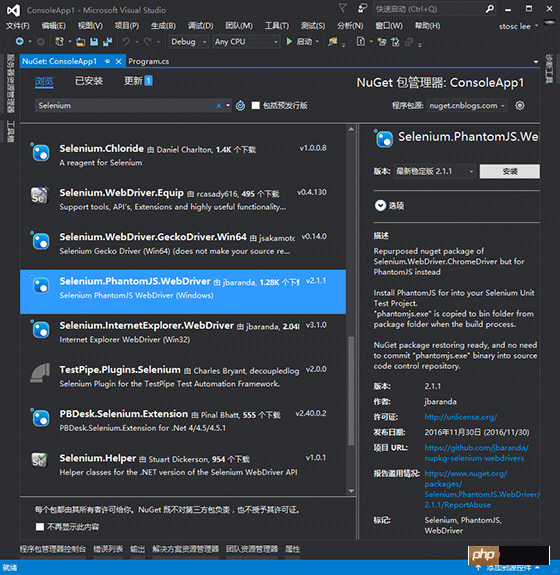The width and height of the screenshot is (560, 575).
Task: Open the package source nuget.cnblogs.com dropdown
Action: pos(467,106)
